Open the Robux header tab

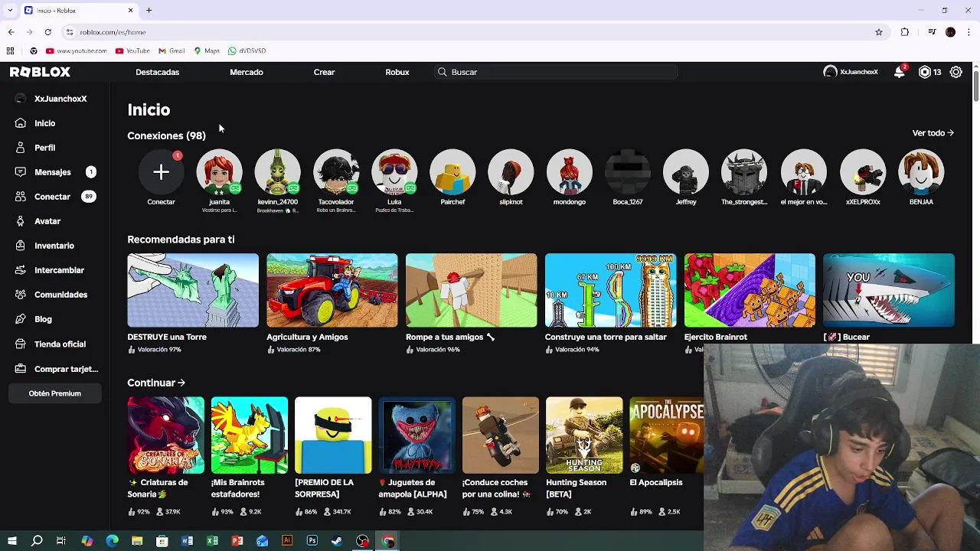(x=397, y=72)
